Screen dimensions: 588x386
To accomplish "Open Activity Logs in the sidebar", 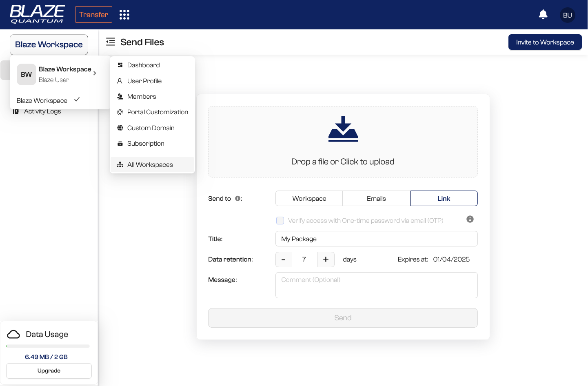I will coord(42,111).
